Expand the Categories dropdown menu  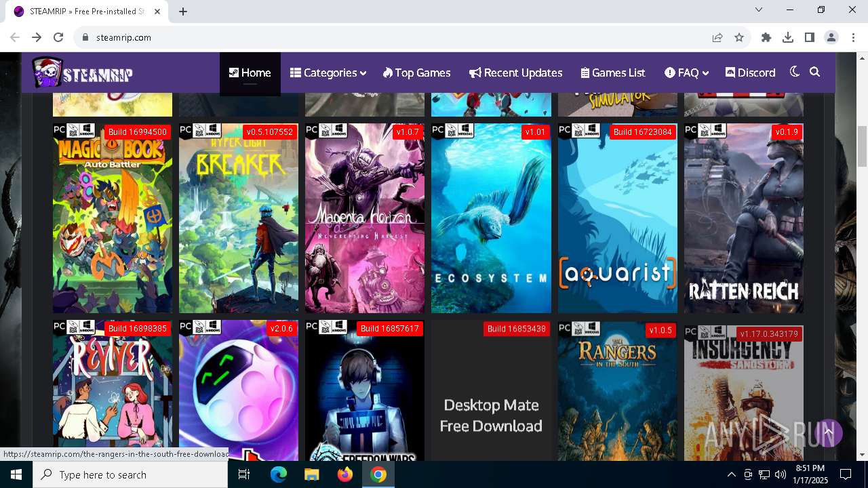coord(328,73)
